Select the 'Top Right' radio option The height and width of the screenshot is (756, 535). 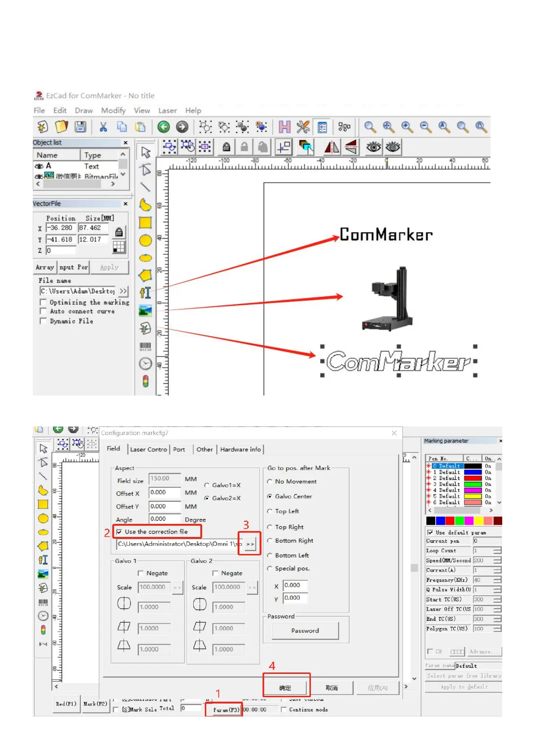270,527
